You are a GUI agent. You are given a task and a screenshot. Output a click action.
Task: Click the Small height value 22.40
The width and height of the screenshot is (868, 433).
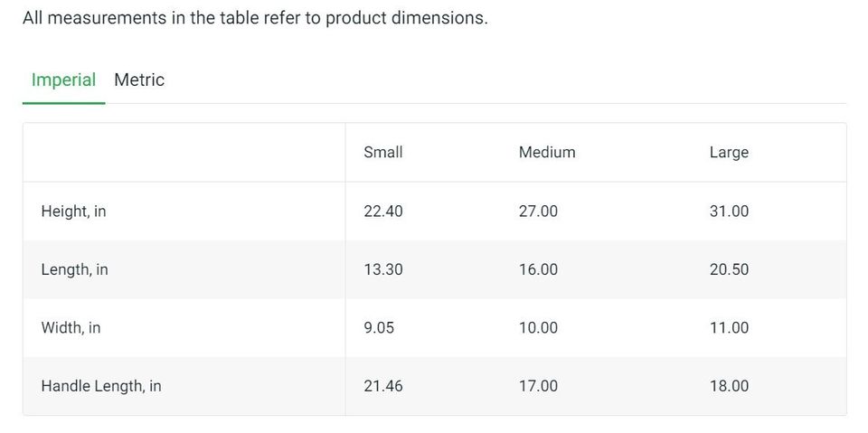(x=383, y=211)
